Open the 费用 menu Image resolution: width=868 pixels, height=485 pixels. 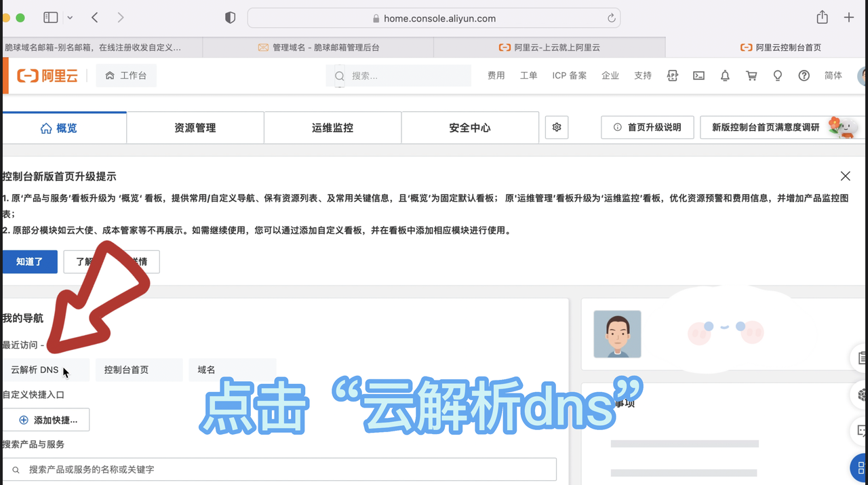496,75
